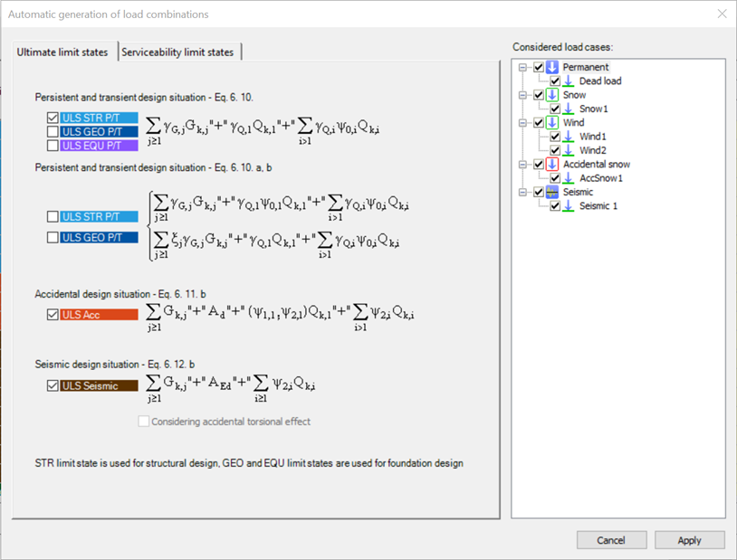This screenshot has width=737, height=560.
Task: Uncheck the Wind2 load case checkbox
Action: click(555, 150)
